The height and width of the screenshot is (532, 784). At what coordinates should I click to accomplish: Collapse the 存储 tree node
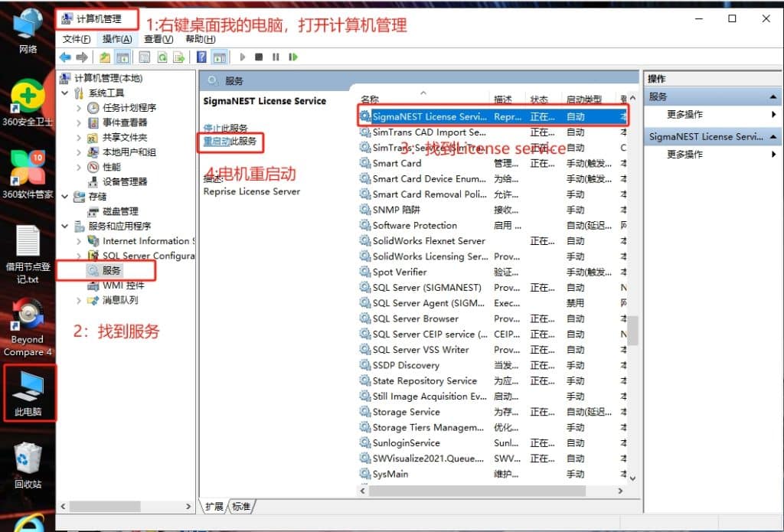pyautogui.click(x=64, y=197)
